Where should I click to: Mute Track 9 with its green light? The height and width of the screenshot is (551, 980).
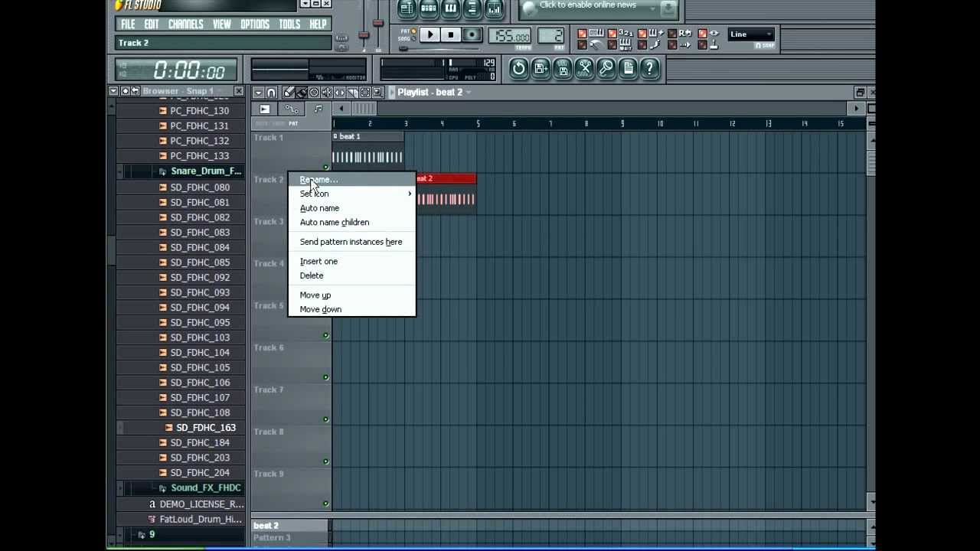[x=325, y=504]
